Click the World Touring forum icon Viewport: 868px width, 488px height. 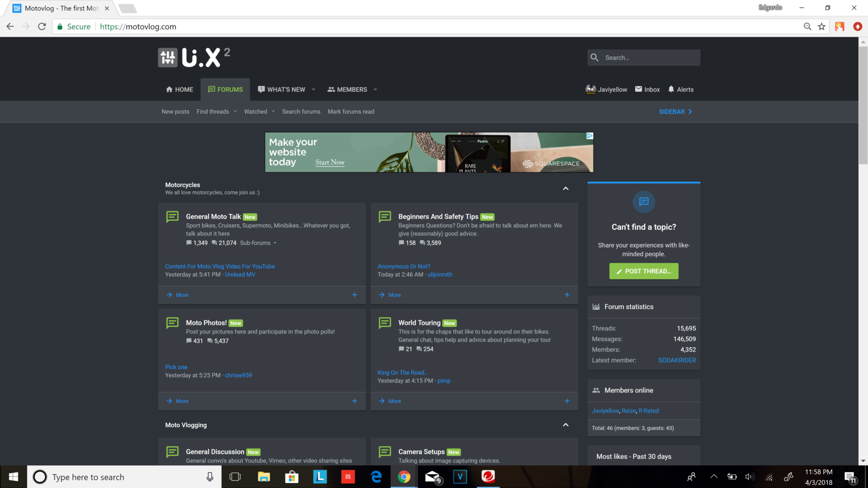point(385,323)
